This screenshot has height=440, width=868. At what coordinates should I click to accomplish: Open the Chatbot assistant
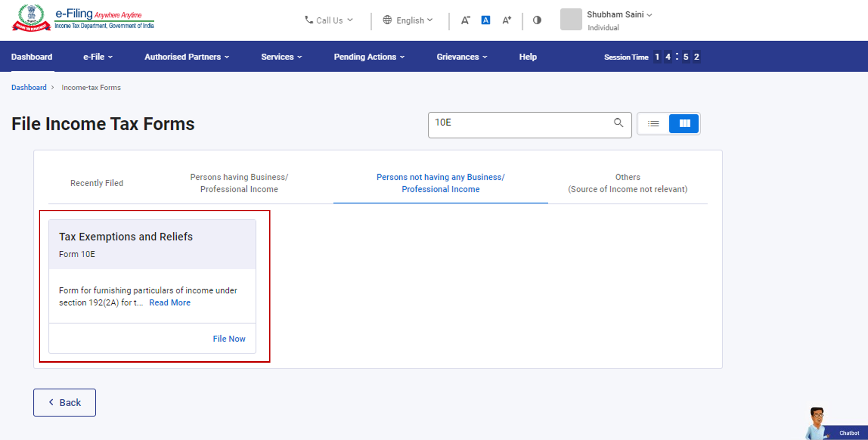click(848, 433)
